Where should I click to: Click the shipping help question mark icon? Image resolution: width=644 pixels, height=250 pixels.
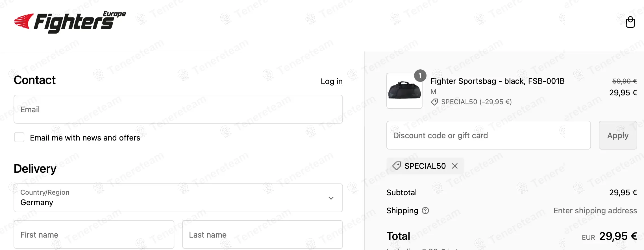pyautogui.click(x=425, y=210)
